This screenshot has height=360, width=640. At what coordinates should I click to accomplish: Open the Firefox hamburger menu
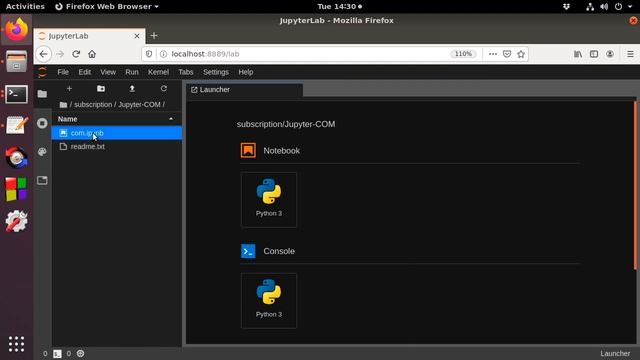click(x=630, y=54)
